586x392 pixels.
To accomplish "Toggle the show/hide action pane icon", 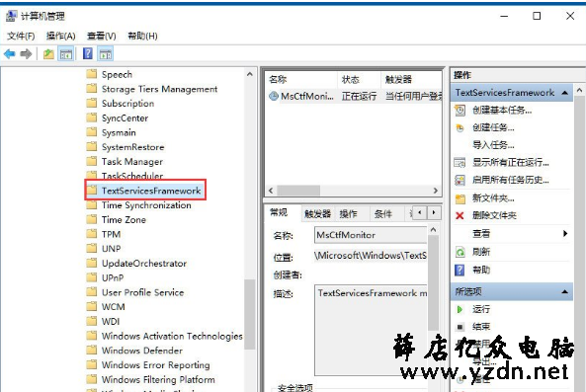I will pyautogui.click(x=106, y=54).
